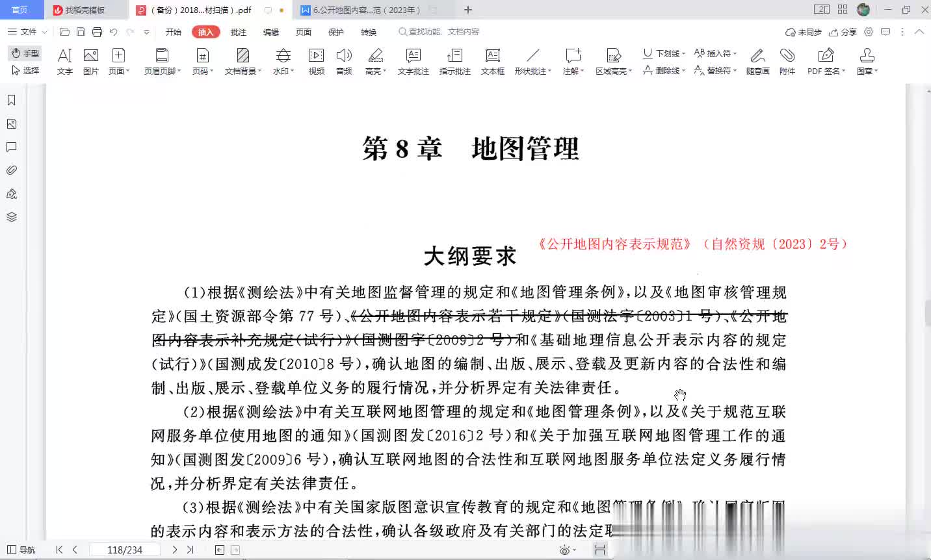Click the 随意画 freehand draw tool
This screenshot has height=560, width=931.
tap(757, 62)
